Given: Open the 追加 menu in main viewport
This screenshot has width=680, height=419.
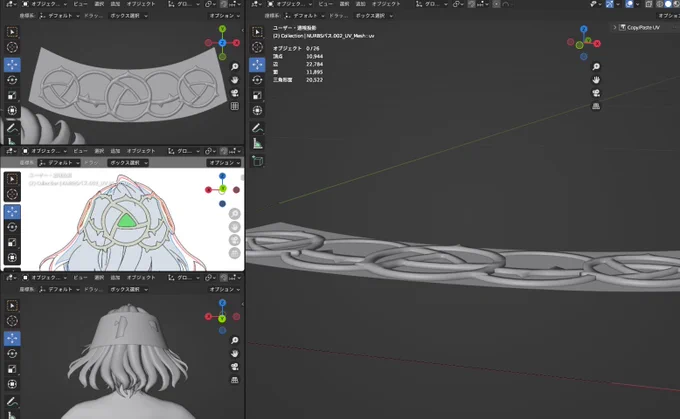Looking at the screenshot, I should 361,4.
